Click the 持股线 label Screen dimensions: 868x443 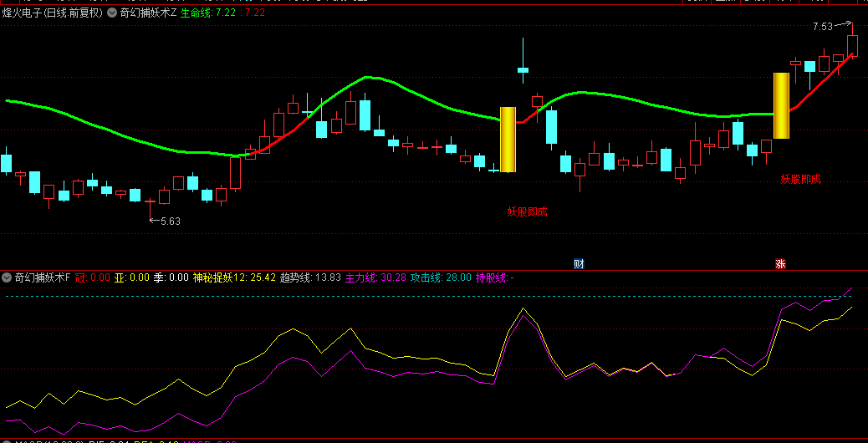[x=491, y=277]
